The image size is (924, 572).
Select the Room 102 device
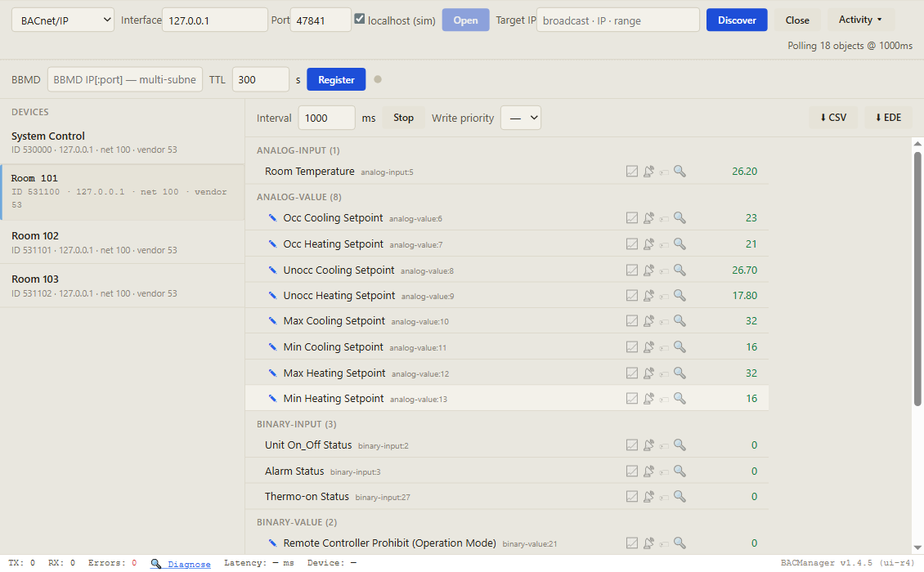[123, 242]
